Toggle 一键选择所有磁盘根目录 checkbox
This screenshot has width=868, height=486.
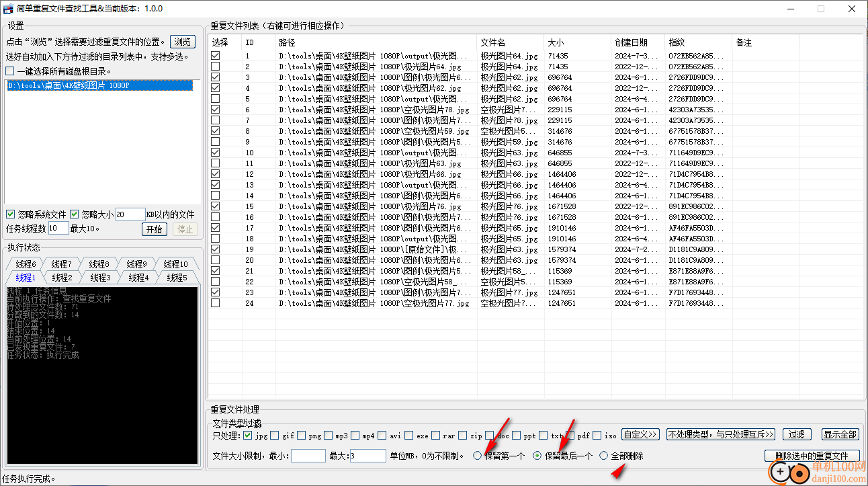point(9,71)
